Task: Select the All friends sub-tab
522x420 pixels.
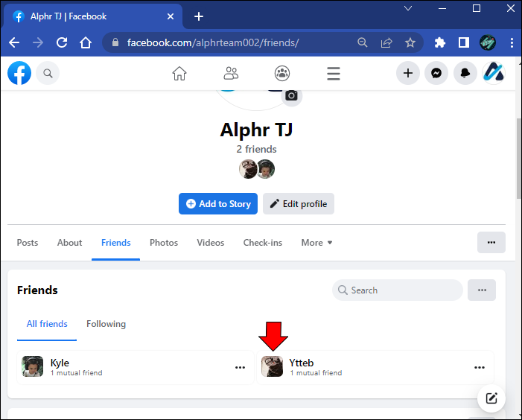Action: tap(47, 324)
